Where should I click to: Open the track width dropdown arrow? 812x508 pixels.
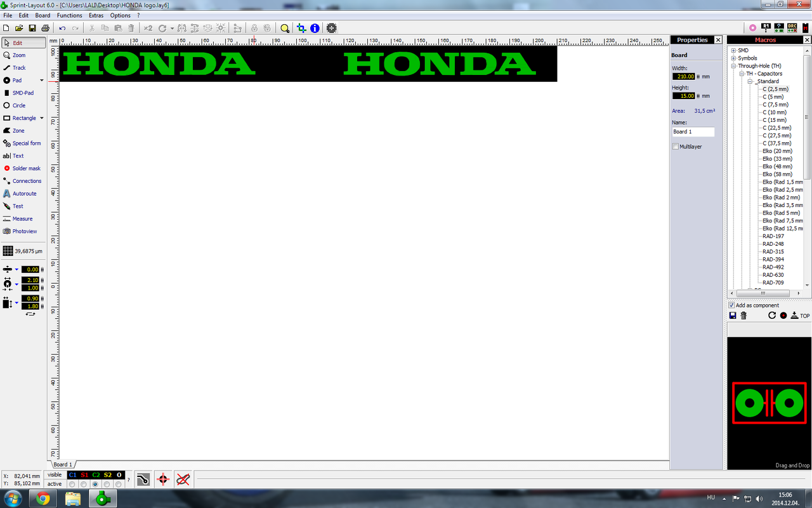point(16,269)
